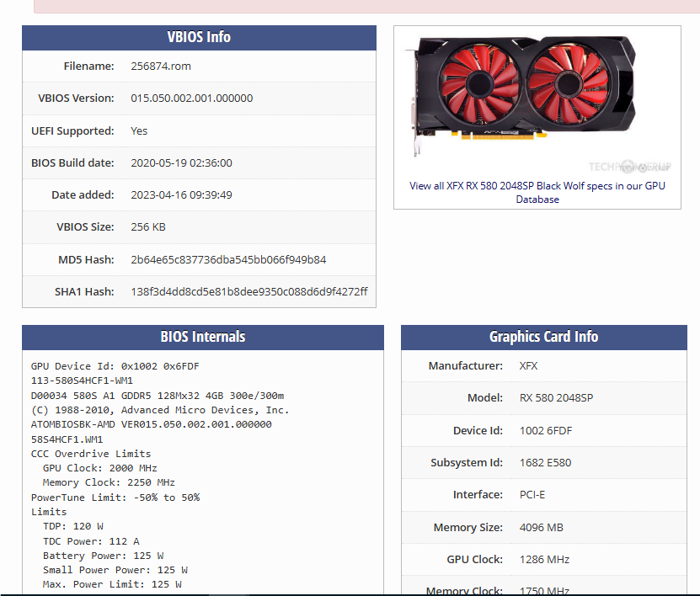Click the Max. Power Limit: 125 W line

point(112,584)
